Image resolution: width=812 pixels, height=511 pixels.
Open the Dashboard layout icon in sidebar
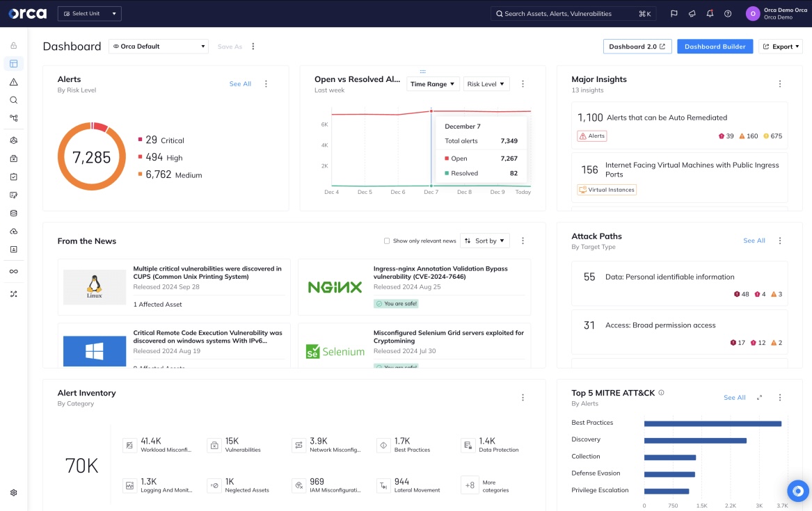13,64
